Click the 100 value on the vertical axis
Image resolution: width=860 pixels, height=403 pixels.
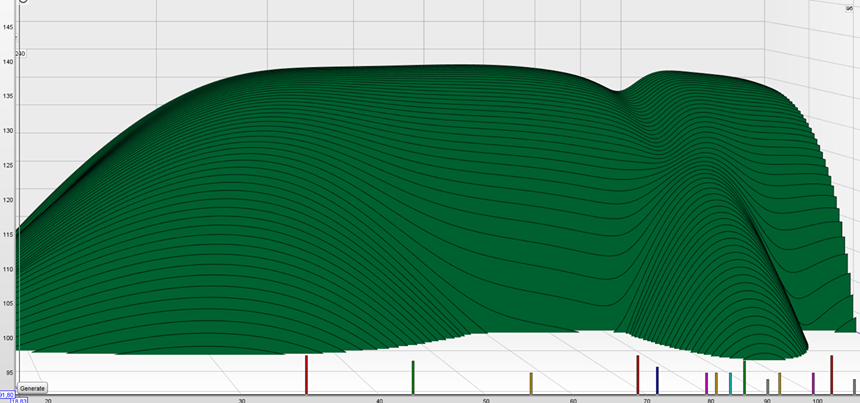tap(8, 338)
